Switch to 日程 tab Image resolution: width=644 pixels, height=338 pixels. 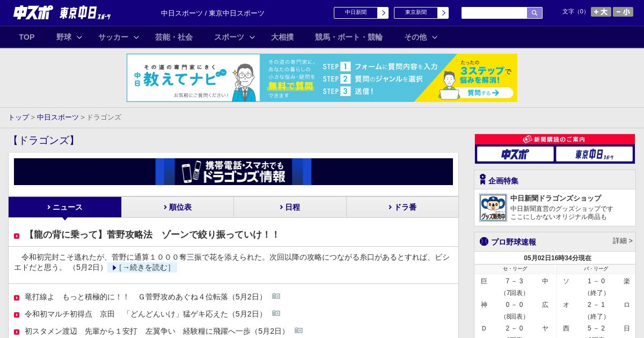tap(290, 207)
